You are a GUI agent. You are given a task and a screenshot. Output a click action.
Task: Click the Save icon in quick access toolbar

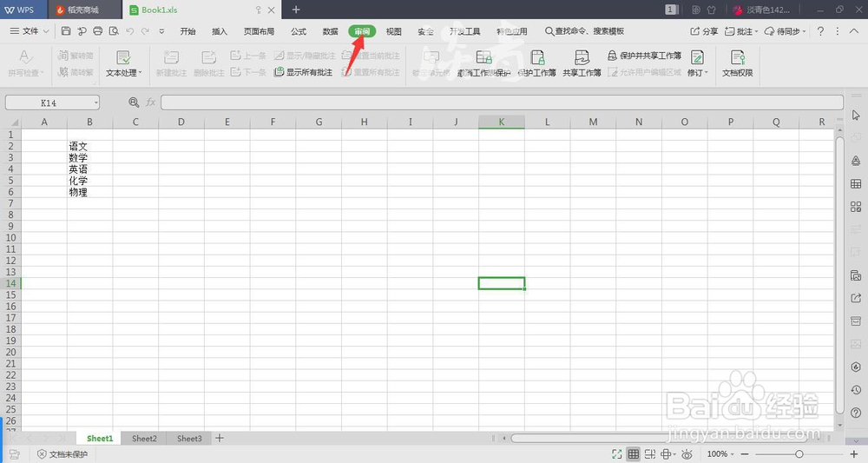point(66,31)
